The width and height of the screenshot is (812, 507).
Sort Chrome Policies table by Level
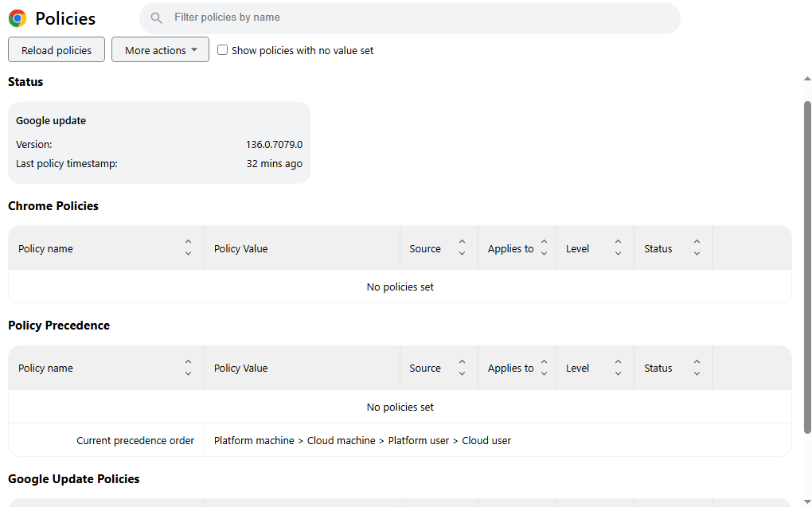point(618,248)
